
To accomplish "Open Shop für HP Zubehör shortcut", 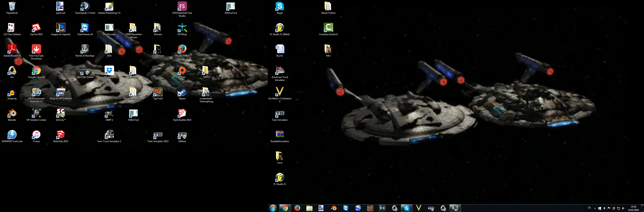I will (x=61, y=94).
